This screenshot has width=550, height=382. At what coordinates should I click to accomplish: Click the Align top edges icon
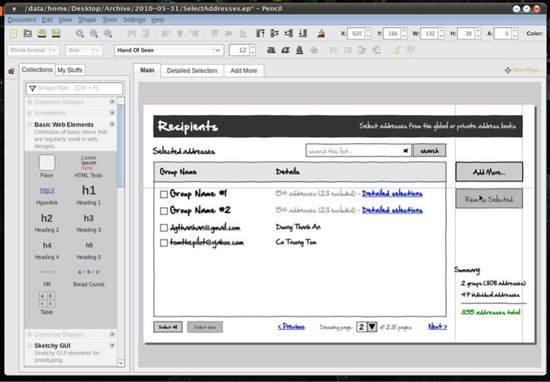[214, 34]
